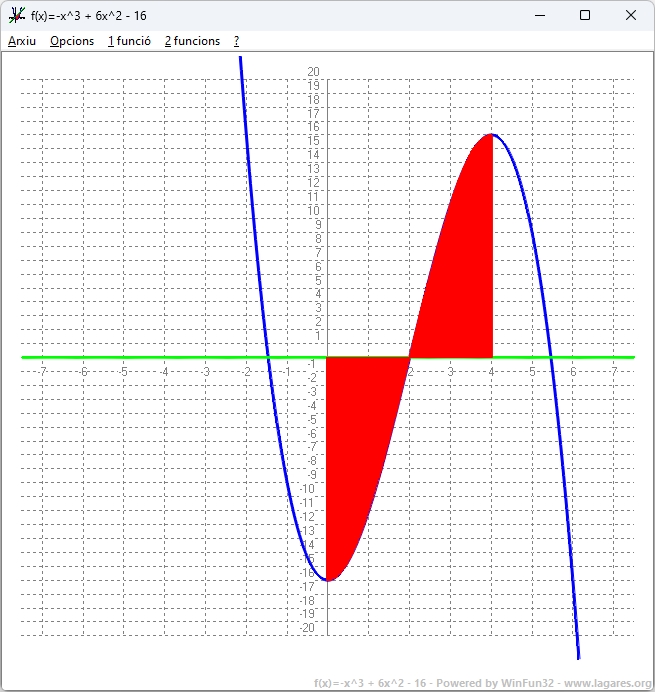Click the -7 label on the x-axis
655x692 pixels.
click(41, 371)
